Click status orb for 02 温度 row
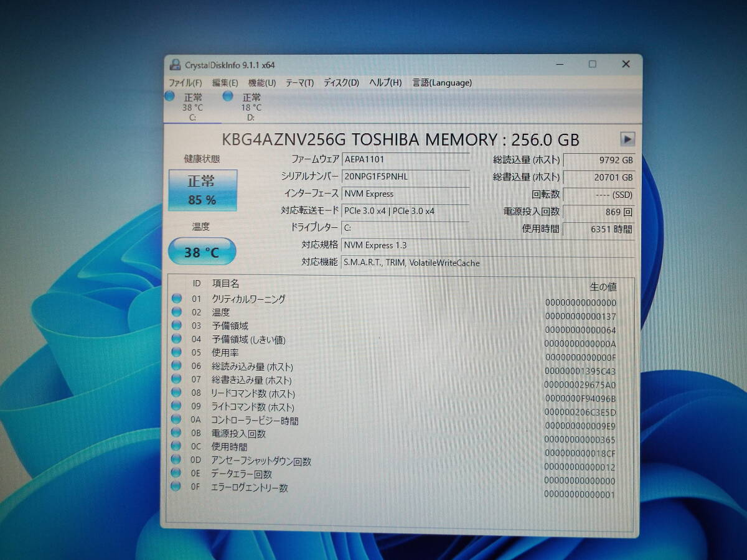Screen dimensions: 747x560 pos(176,312)
